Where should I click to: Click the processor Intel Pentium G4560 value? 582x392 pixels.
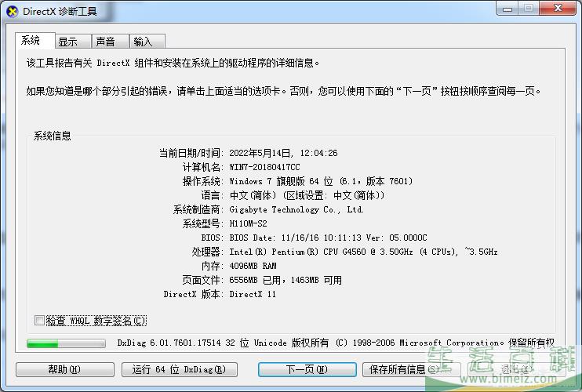pyautogui.click(x=363, y=252)
